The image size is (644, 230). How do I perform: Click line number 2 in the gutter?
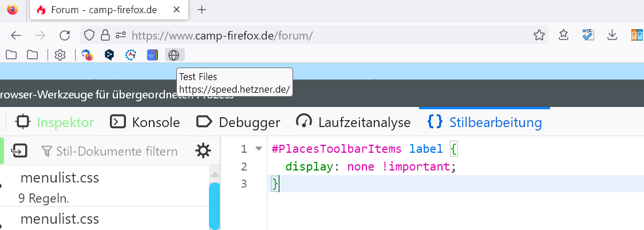pos(244,166)
